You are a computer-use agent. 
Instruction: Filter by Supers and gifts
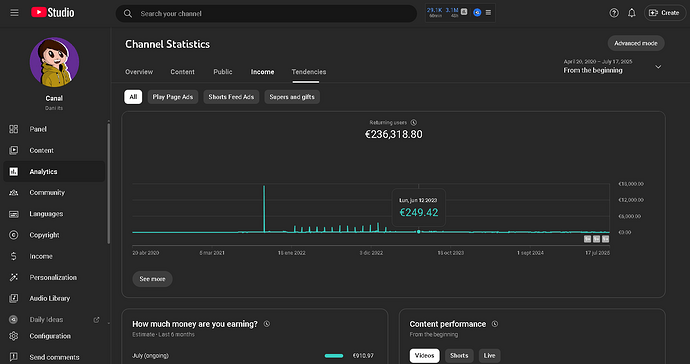pos(292,97)
